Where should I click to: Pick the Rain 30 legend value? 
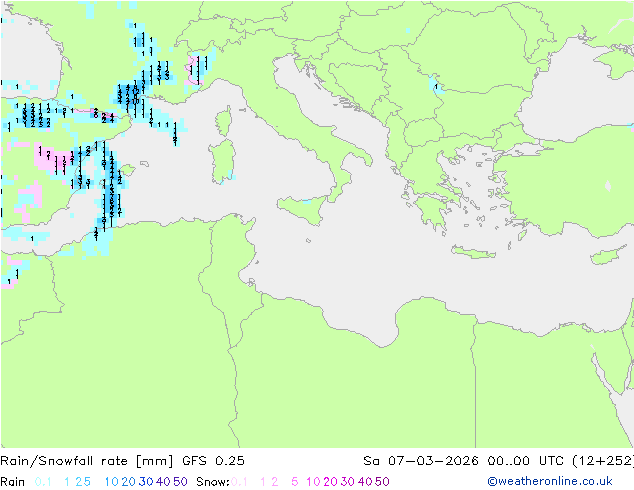146,482
